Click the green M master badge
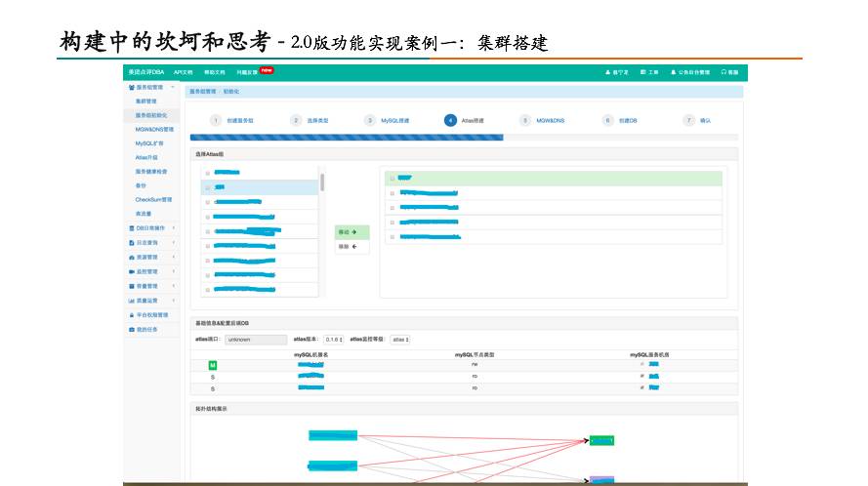This screenshot has width=868, height=486. 213,365
